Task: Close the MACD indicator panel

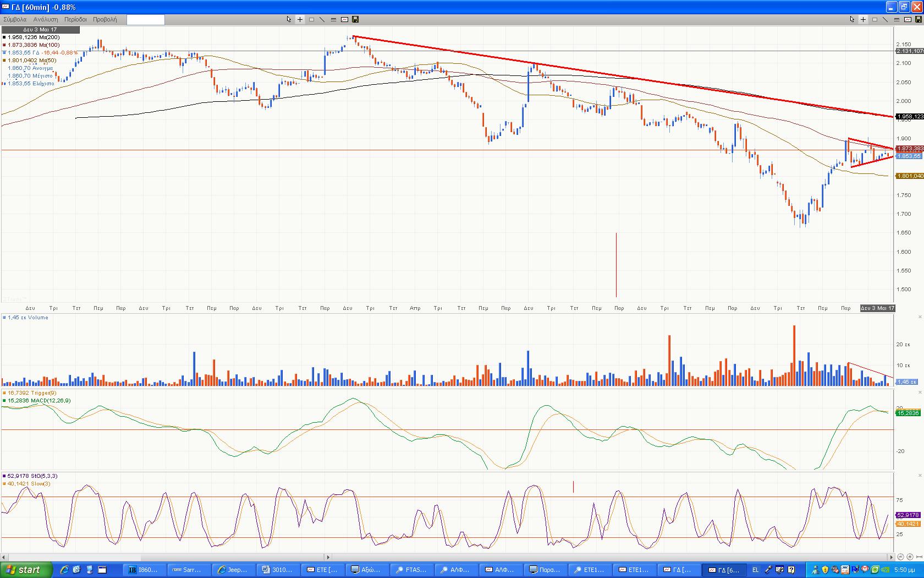Action: click(920, 392)
